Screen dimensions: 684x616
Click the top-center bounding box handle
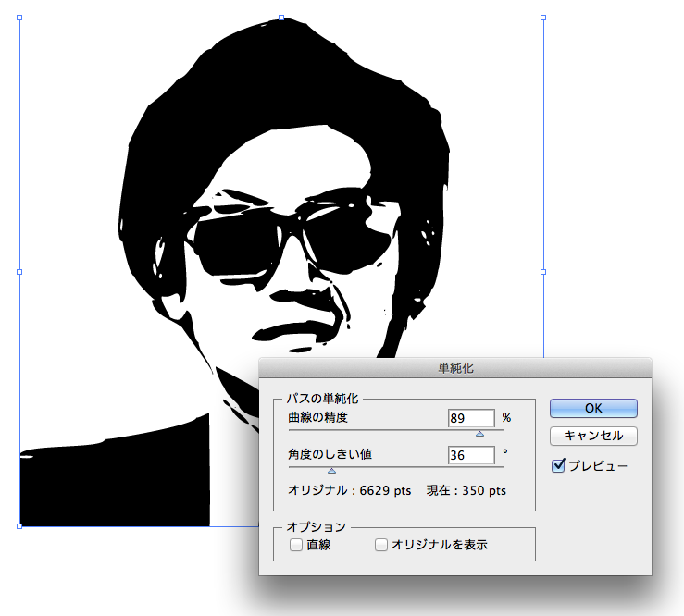coord(281,18)
